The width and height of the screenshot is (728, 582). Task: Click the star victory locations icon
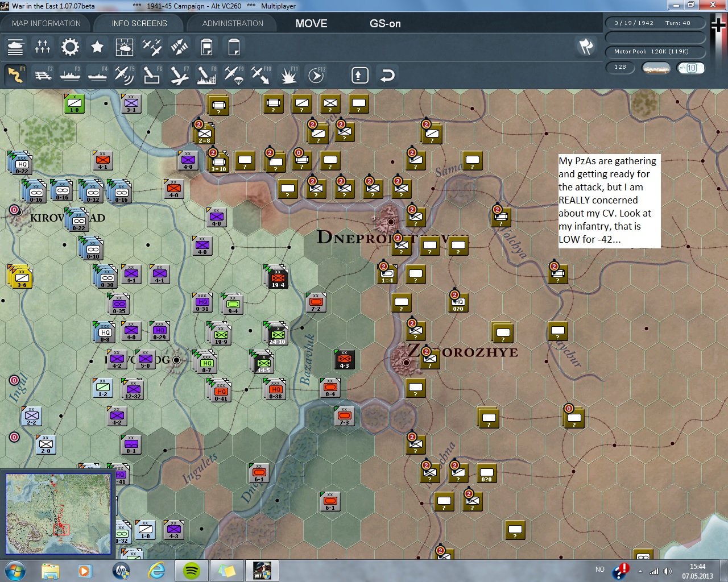click(x=97, y=47)
